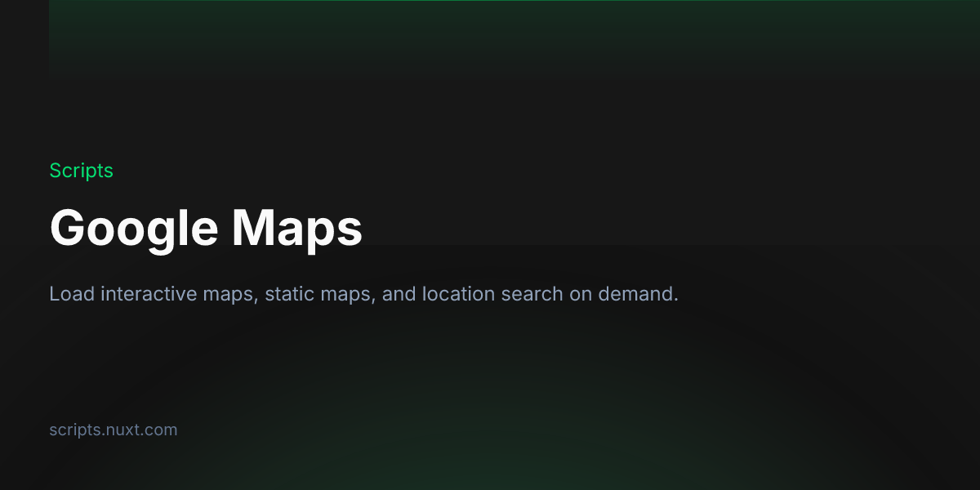
Task: Click the scripts.nuxt.com URL text
Action: [x=113, y=430]
